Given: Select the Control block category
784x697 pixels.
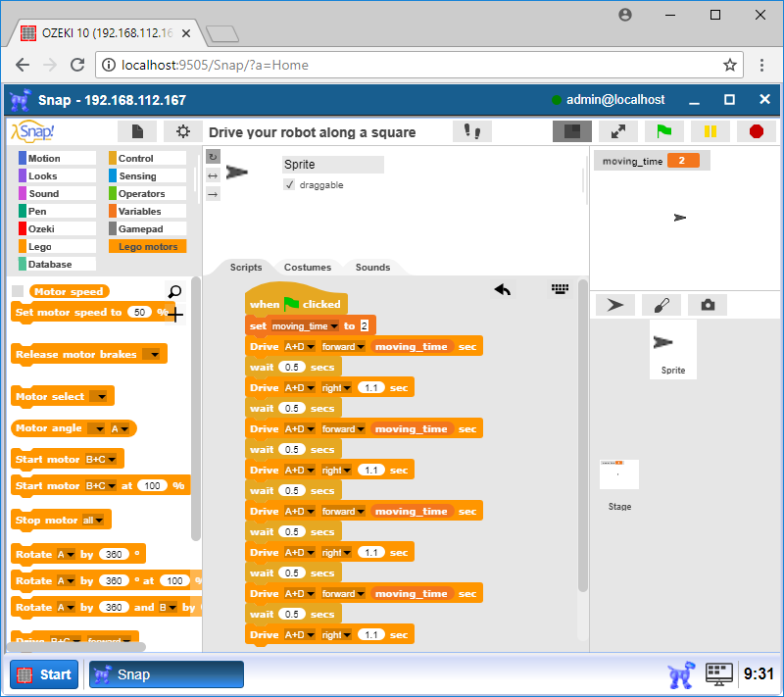Looking at the screenshot, I should (x=148, y=158).
